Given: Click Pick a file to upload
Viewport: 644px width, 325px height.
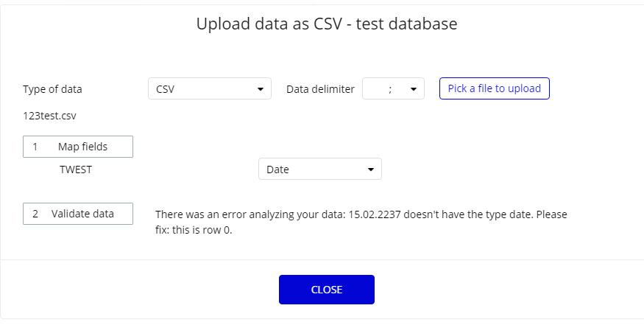Looking at the screenshot, I should 494,88.
